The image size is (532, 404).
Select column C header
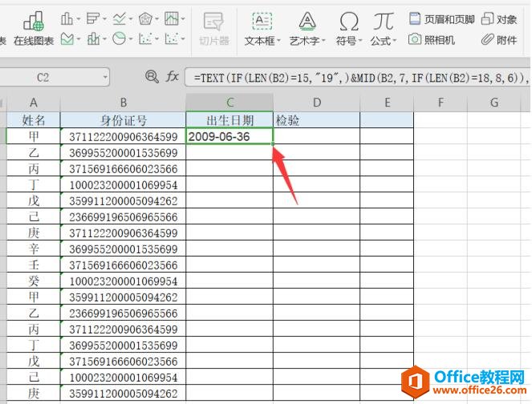click(x=229, y=103)
